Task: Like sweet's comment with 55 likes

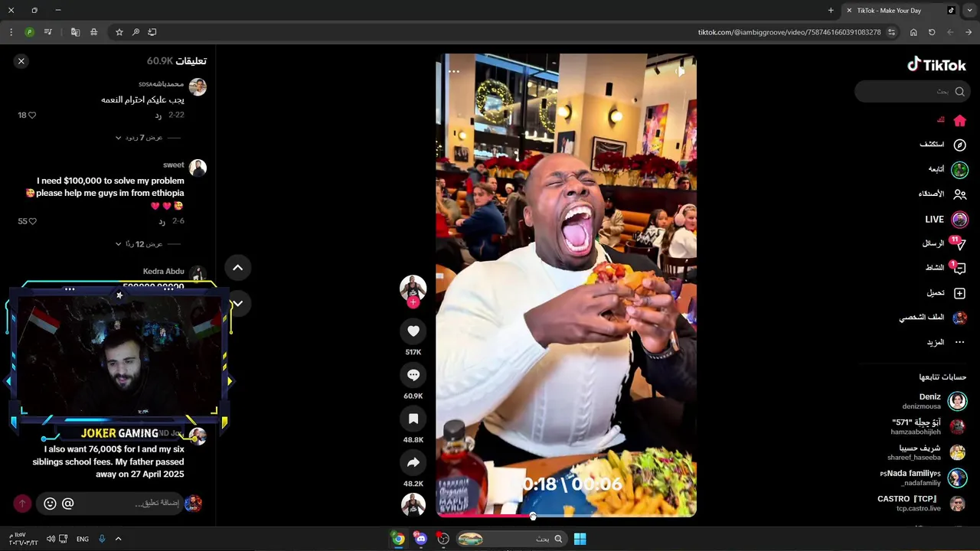Action: (x=31, y=222)
